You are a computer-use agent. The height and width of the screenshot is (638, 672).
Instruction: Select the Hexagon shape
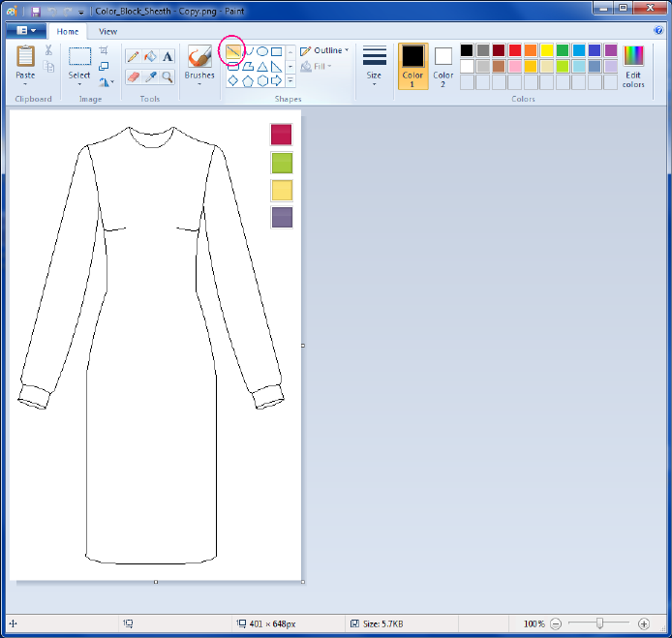coord(262,80)
